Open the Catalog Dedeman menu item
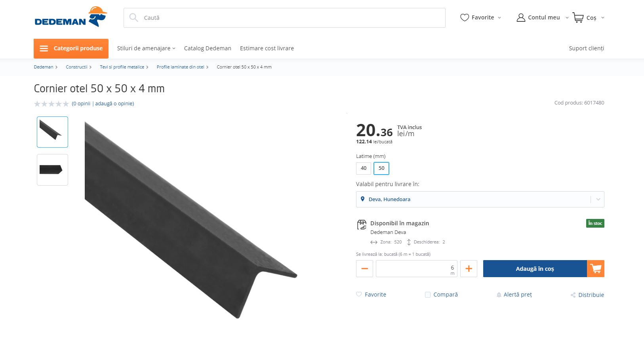 click(x=208, y=48)
